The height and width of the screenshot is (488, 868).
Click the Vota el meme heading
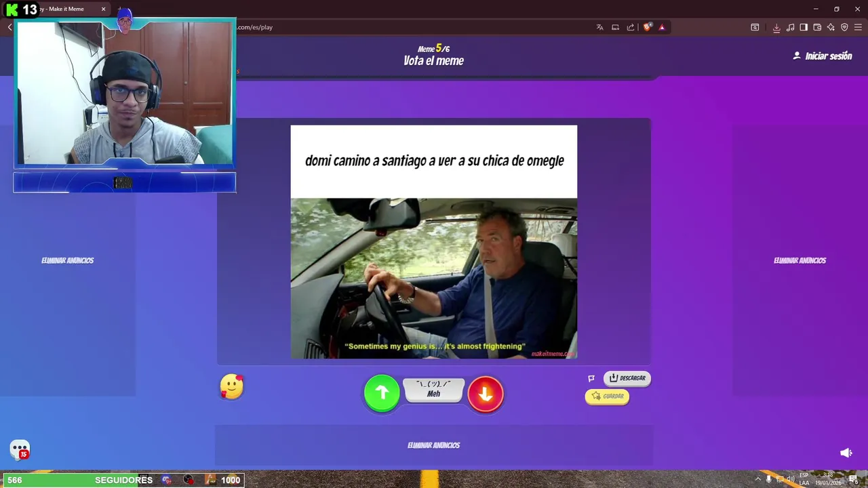coord(434,60)
